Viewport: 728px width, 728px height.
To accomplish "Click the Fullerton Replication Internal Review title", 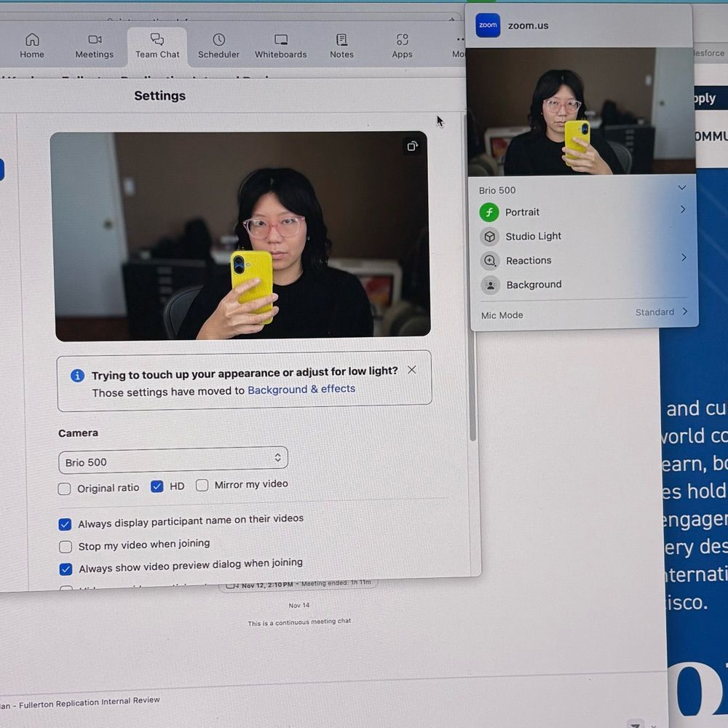I will pos(89,703).
